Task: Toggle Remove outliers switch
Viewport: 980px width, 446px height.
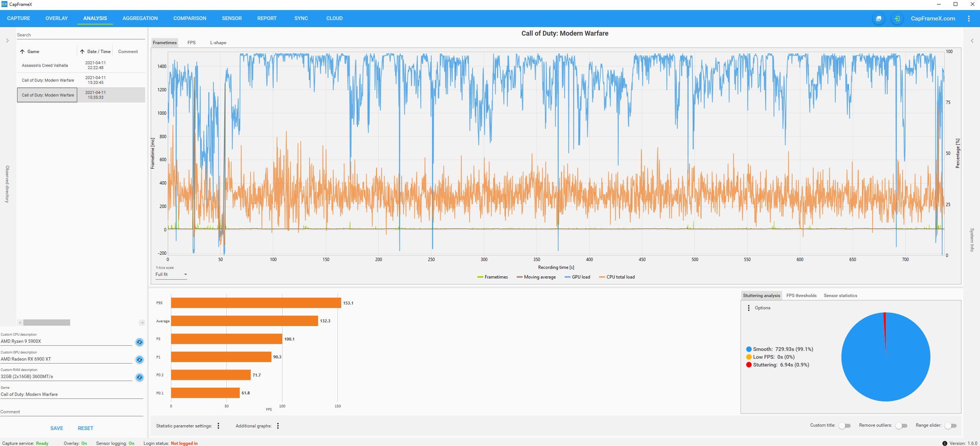Action: pos(901,426)
